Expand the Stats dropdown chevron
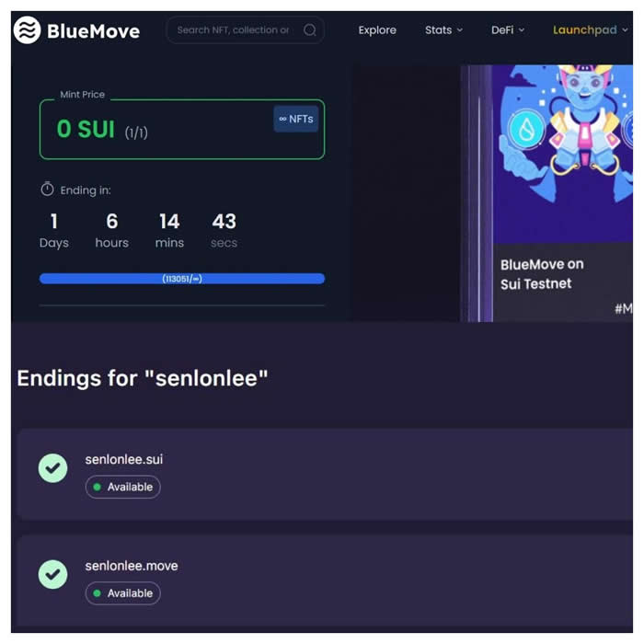Screen dimensions: 644x644 pyautogui.click(x=460, y=30)
